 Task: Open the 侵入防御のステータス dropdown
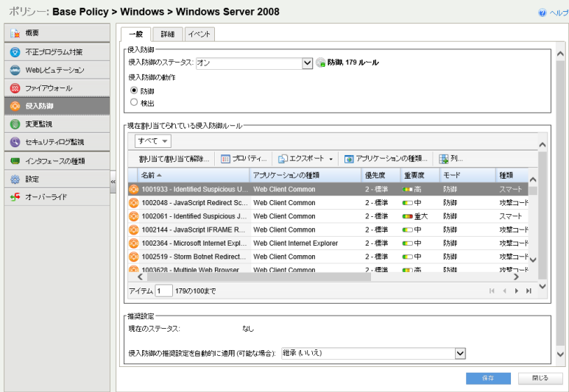[x=308, y=63]
